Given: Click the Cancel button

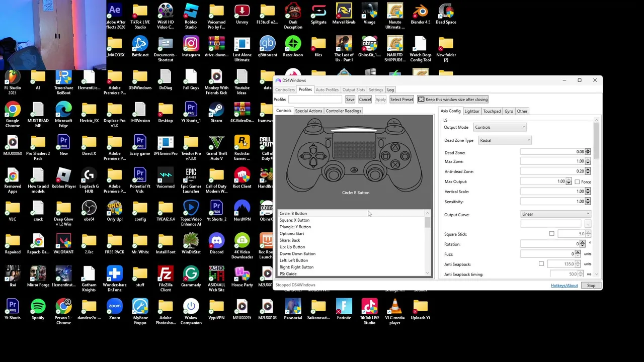Looking at the screenshot, I should click(x=365, y=100).
